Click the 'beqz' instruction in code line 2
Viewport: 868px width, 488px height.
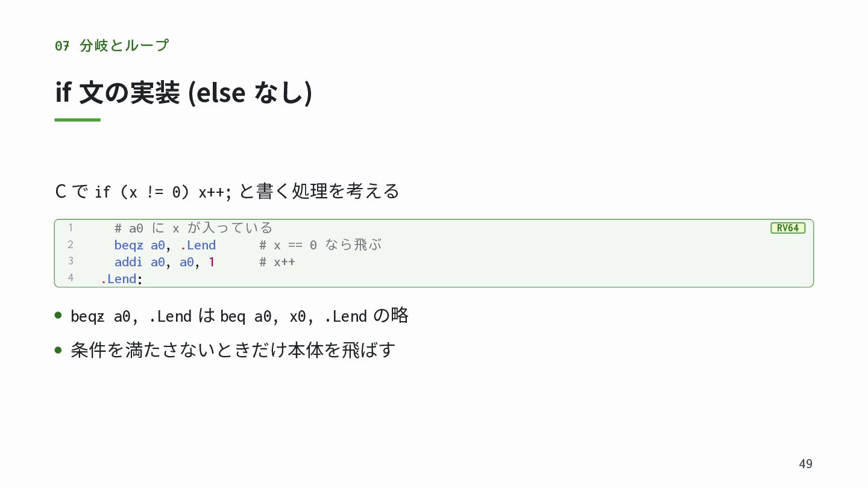click(129, 245)
